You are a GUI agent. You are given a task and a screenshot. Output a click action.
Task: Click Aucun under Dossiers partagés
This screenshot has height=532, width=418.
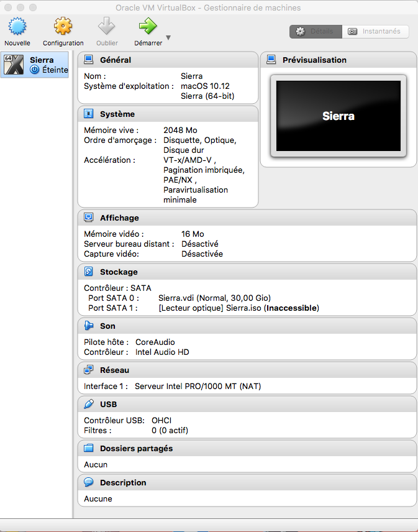coord(96,464)
